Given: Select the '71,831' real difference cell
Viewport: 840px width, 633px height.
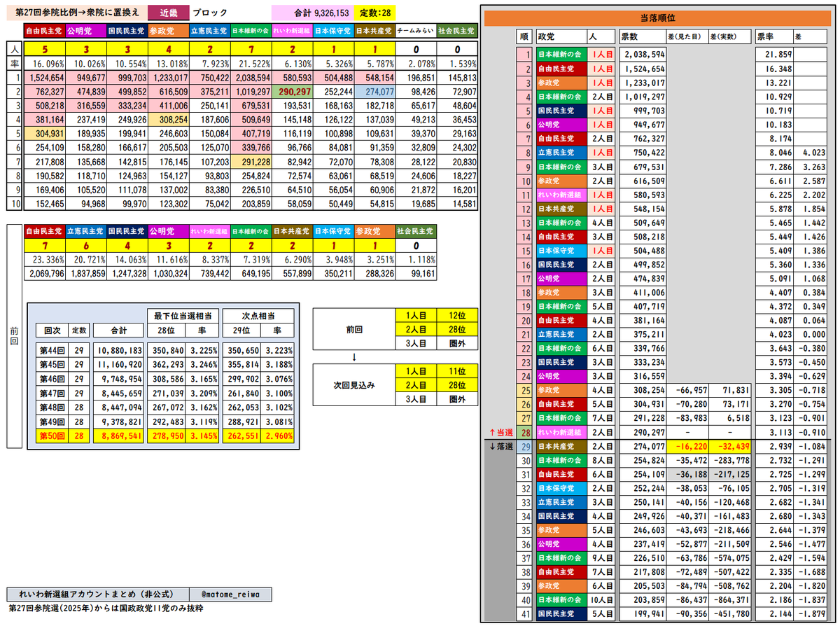Looking at the screenshot, I should tap(730, 389).
